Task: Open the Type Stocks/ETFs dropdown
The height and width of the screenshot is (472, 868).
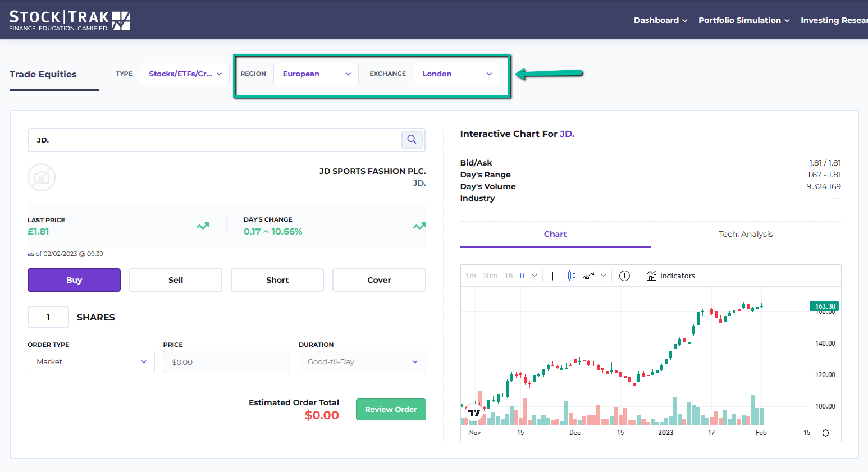Action: coord(185,74)
